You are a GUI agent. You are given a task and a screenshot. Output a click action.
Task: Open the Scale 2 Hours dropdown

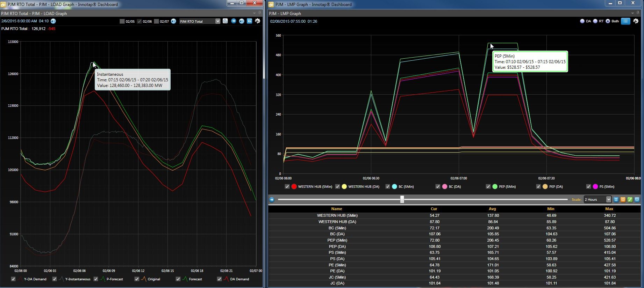[x=598, y=200]
